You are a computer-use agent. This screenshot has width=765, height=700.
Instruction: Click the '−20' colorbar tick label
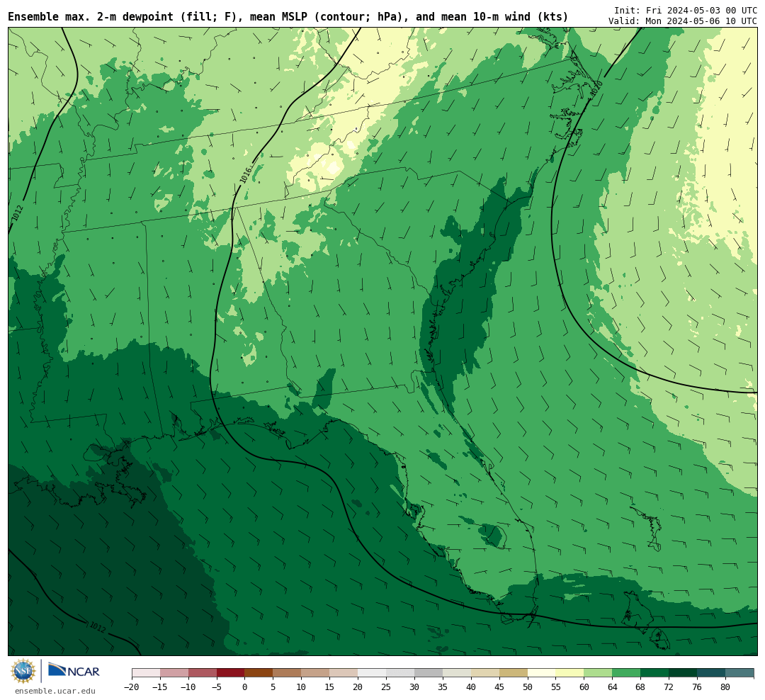pyautogui.click(x=132, y=687)
